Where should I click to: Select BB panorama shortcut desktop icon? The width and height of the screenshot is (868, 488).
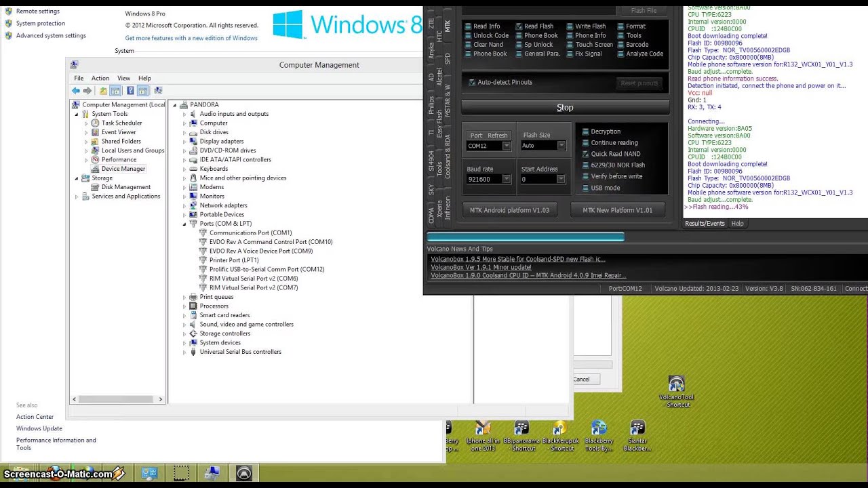(x=521, y=436)
